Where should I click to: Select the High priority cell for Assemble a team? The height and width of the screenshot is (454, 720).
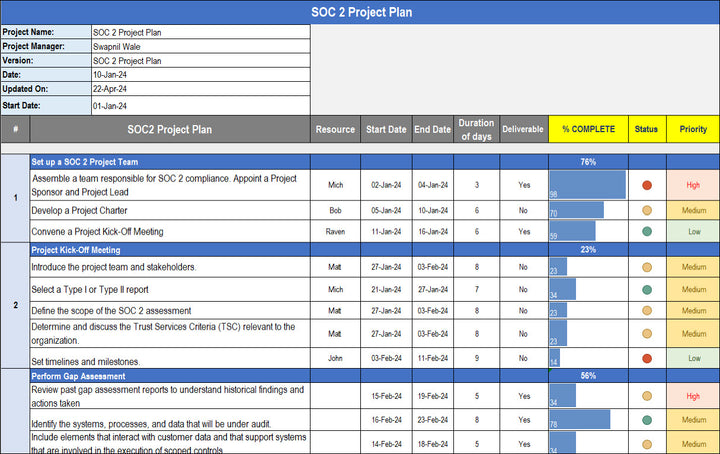[x=693, y=185]
